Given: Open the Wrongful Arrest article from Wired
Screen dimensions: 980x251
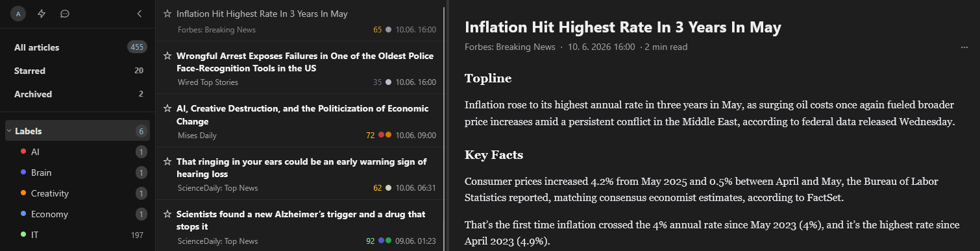Looking at the screenshot, I should click(x=300, y=67).
